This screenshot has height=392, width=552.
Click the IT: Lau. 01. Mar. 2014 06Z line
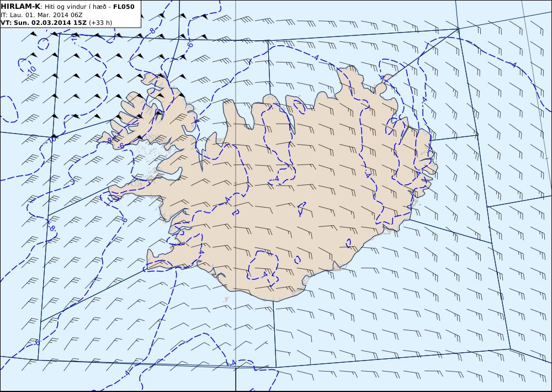click(x=41, y=15)
